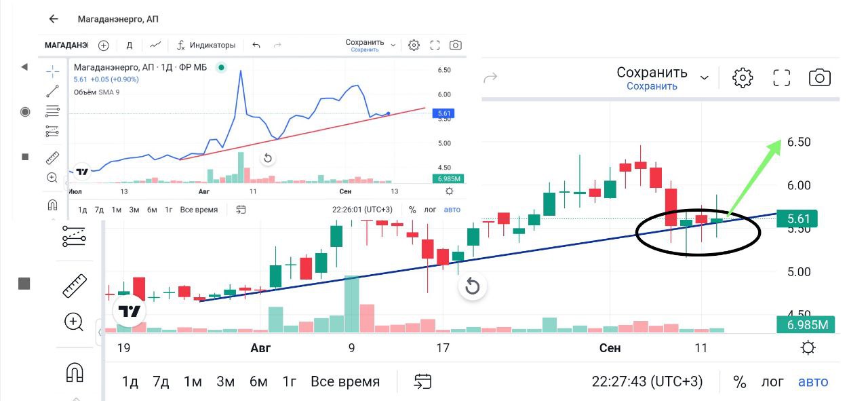Reset view with the large chart's circular arrow
The height and width of the screenshot is (401, 868).
(x=473, y=286)
